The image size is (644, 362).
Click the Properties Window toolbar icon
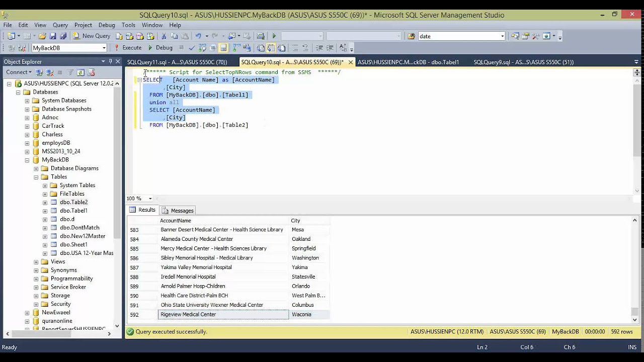click(x=525, y=36)
